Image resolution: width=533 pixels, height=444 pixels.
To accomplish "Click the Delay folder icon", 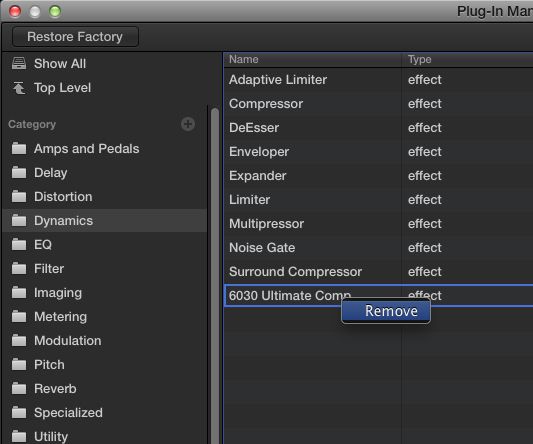I will coord(19,173).
